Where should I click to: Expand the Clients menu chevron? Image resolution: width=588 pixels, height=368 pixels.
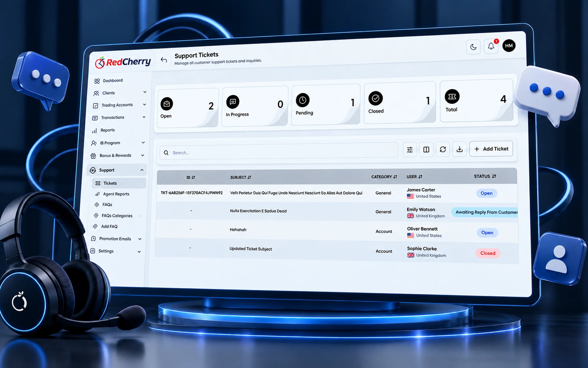coord(145,92)
